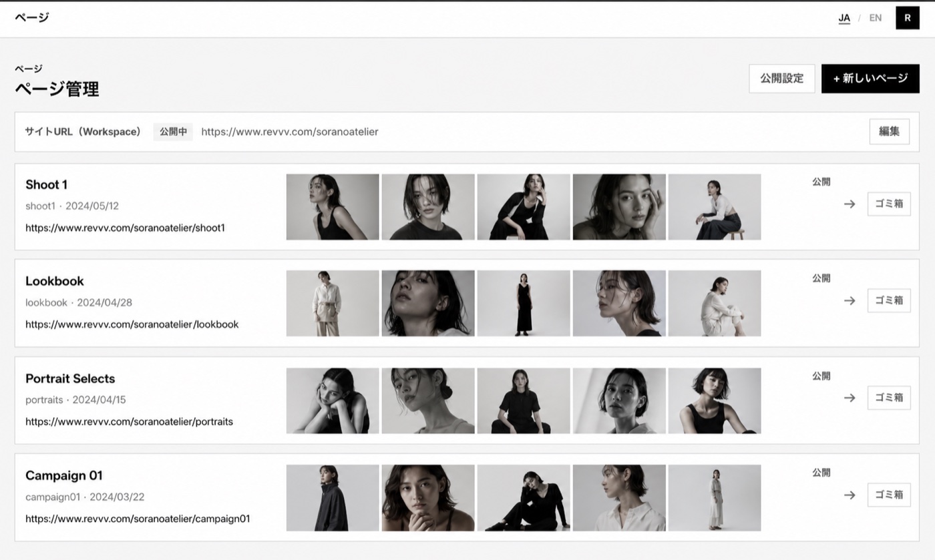Open first thumbnail in Shoot 1 row
This screenshot has height=560, width=935.
pyautogui.click(x=333, y=207)
